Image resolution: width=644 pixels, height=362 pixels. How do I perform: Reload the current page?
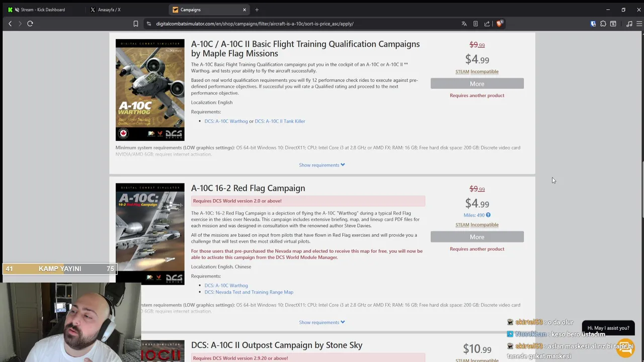coord(30,24)
